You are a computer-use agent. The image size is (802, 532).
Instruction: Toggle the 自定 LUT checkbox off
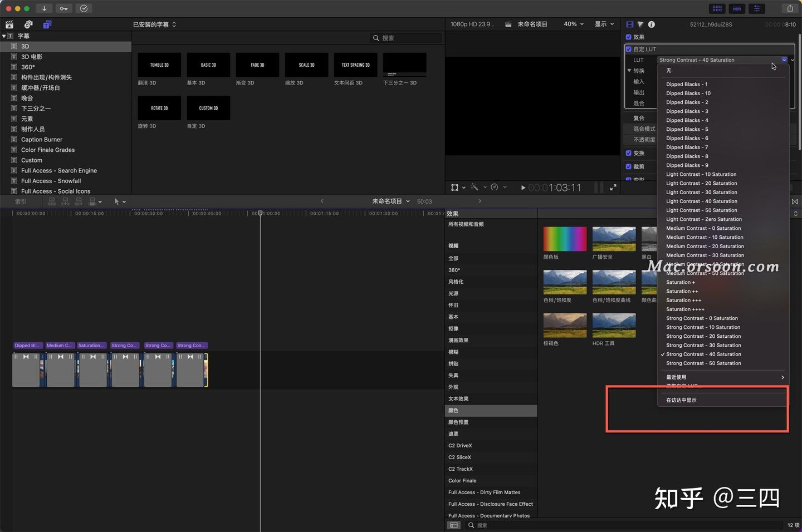(x=630, y=49)
